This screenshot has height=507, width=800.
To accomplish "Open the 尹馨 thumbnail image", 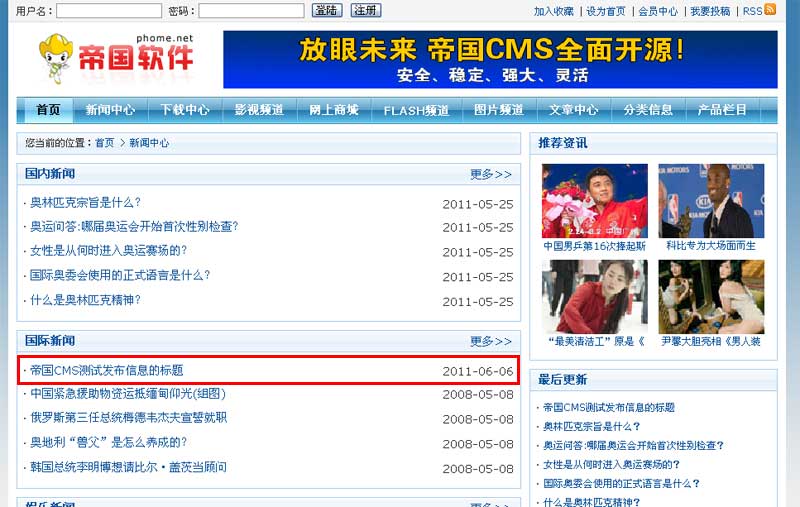I will click(711, 296).
